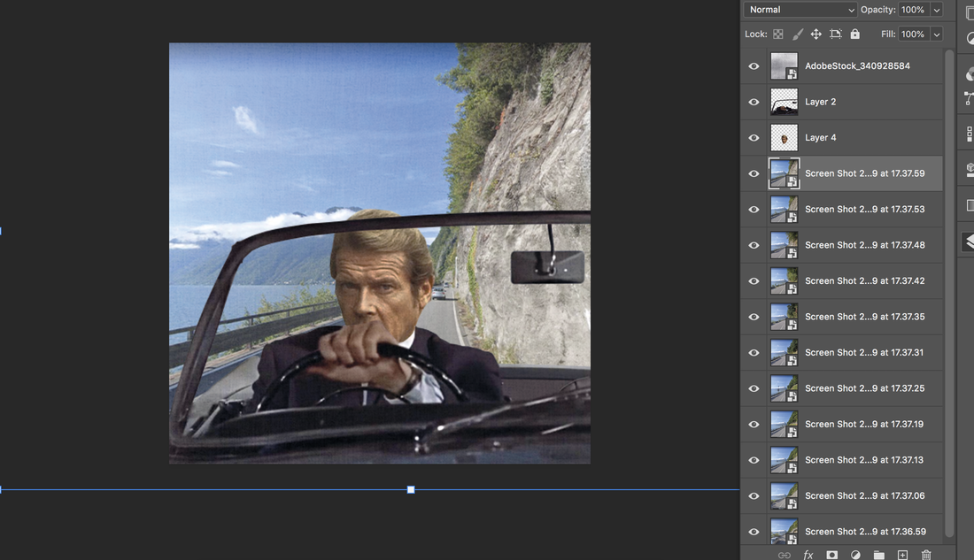Viewport: 974px width, 560px height.
Task: Hide the Screen Shot 17.37.19 layer
Action: click(754, 425)
